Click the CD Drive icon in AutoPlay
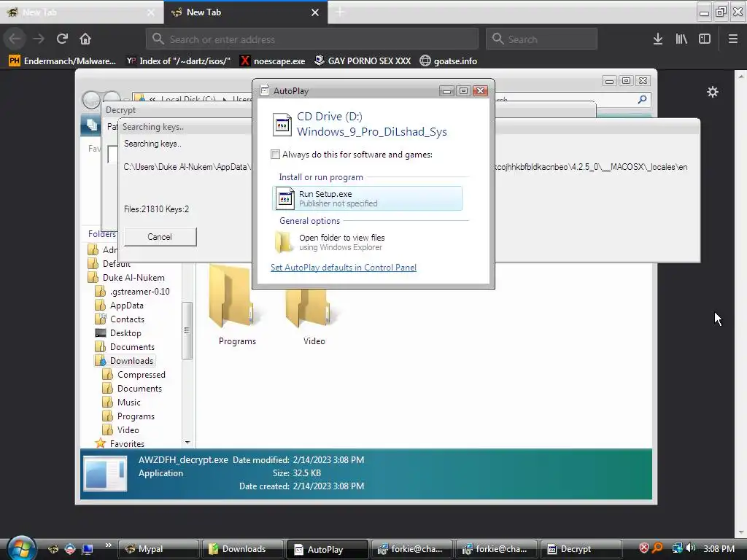Image resolution: width=747 pixels, height=560 pixels. point(282,124)
